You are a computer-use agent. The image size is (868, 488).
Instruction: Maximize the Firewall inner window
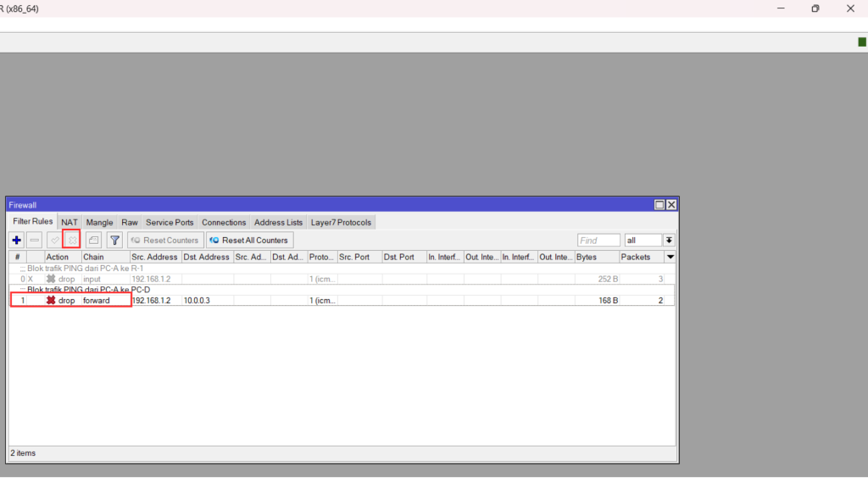point(659,205)
